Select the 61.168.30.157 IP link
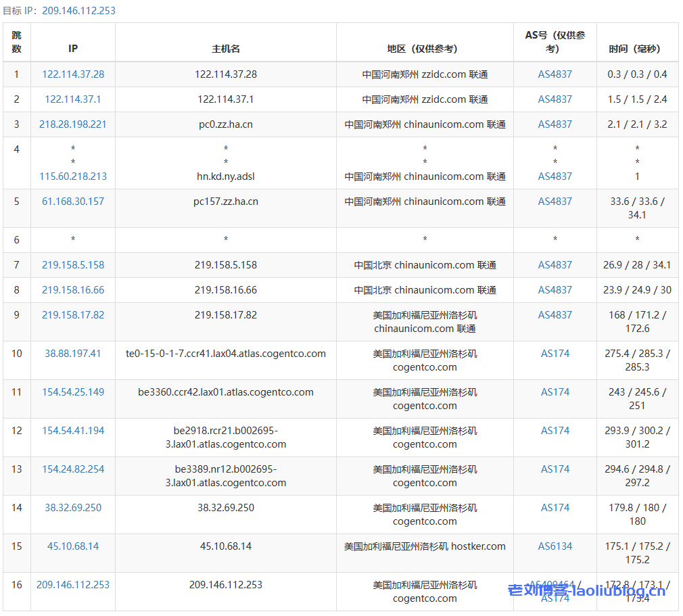 [x=73, y=202]
